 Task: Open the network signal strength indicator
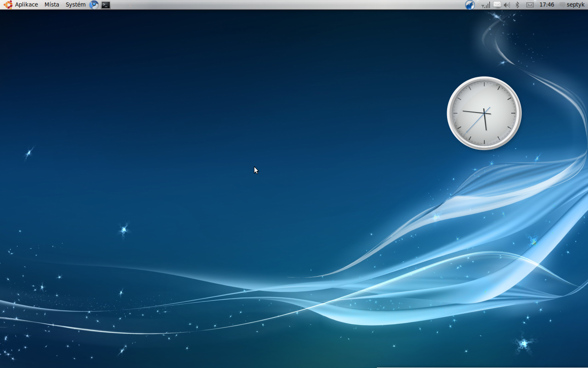(486, 5)
